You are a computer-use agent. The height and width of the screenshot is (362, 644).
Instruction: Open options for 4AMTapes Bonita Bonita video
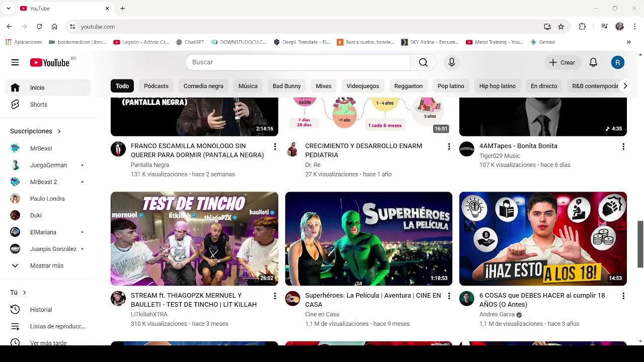point(623,146)
